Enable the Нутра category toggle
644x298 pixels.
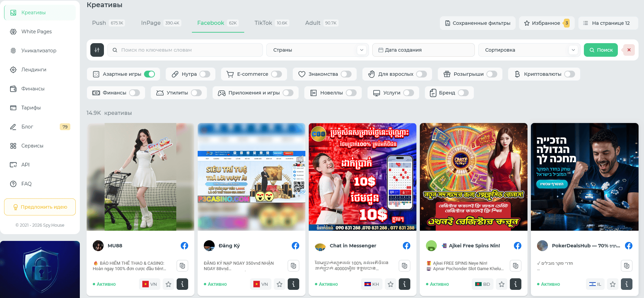point(205,74)
